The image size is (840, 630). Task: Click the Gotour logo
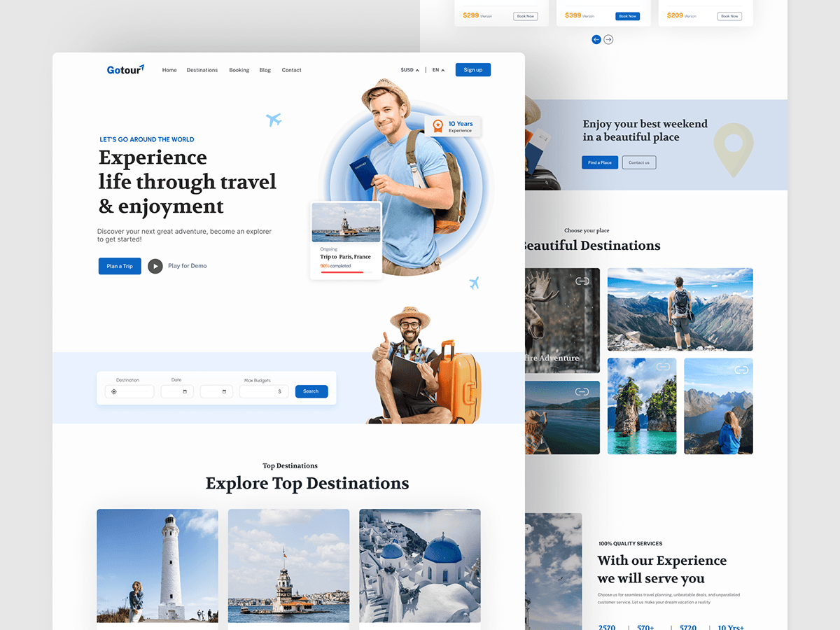(125, 69)
